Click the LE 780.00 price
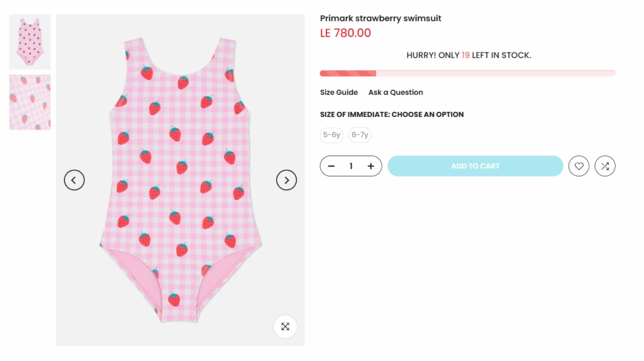Image resolution: width=644 pixels, height=361 pixels. (345, 33)
